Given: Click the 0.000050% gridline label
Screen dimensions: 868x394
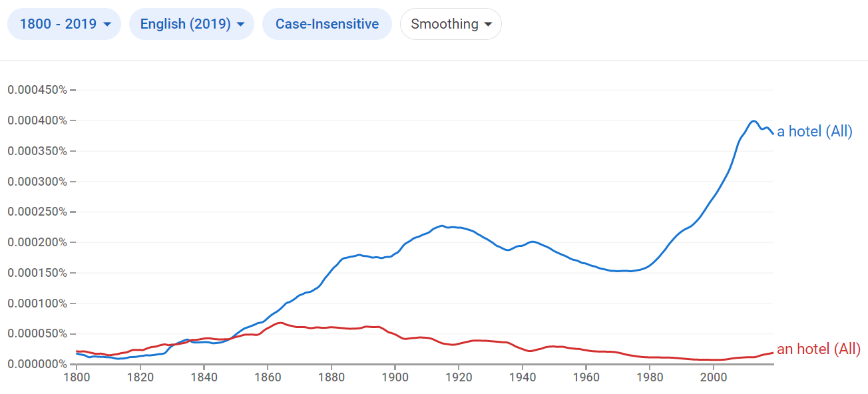Looking at the screenshot, I should pos(39,333).
